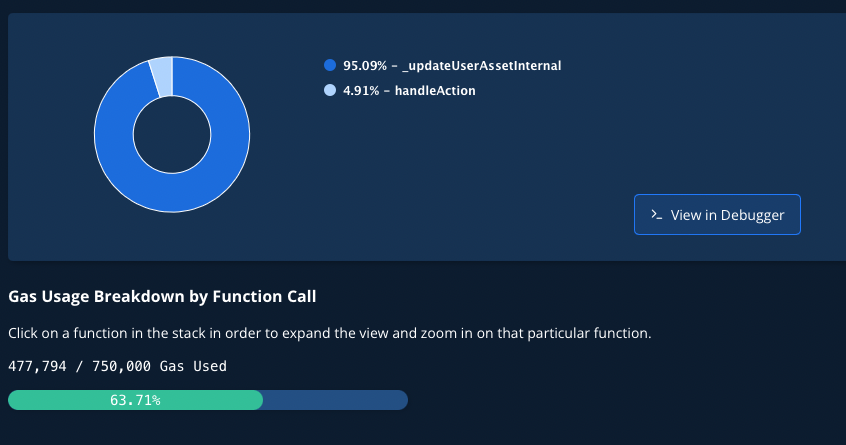
Task: Click the empty center hole of the donut chart
Action: pyautogui.click(x=172, y=135)
